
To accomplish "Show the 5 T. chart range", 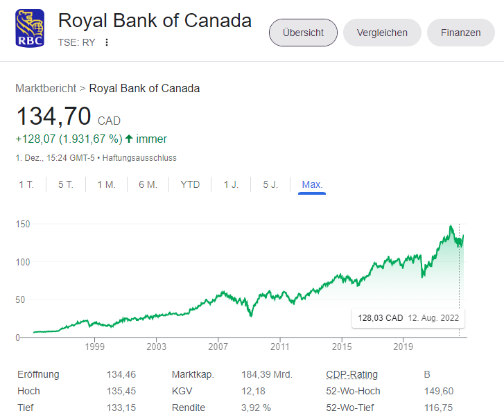I will (66, 184).
